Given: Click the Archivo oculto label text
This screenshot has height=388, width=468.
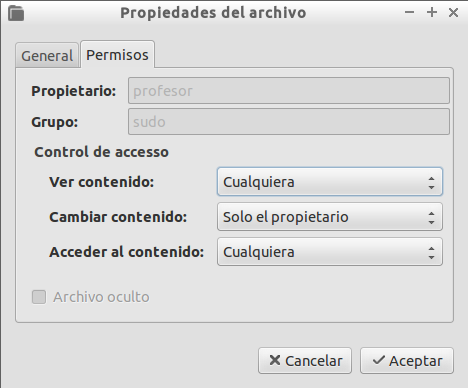Looking at the screenshot, I should 101,297.
